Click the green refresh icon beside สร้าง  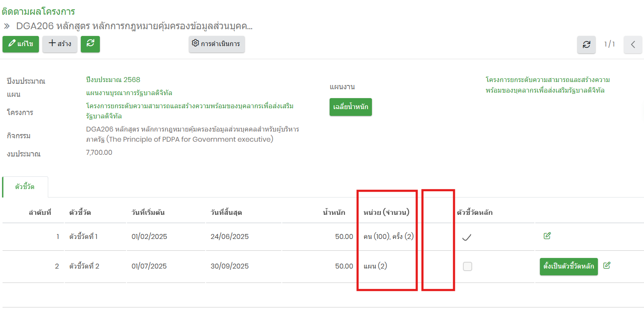pyautogui.click(x=90, y=44)
